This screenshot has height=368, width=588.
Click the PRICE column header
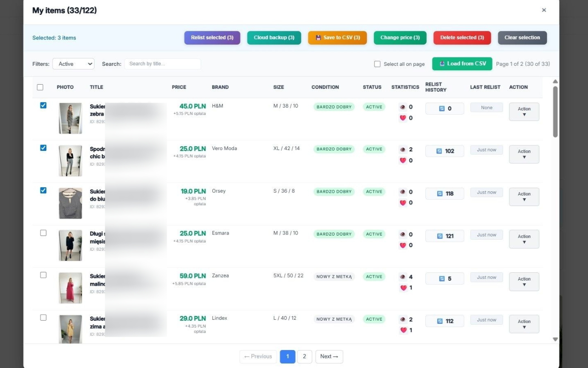[179, 87]
